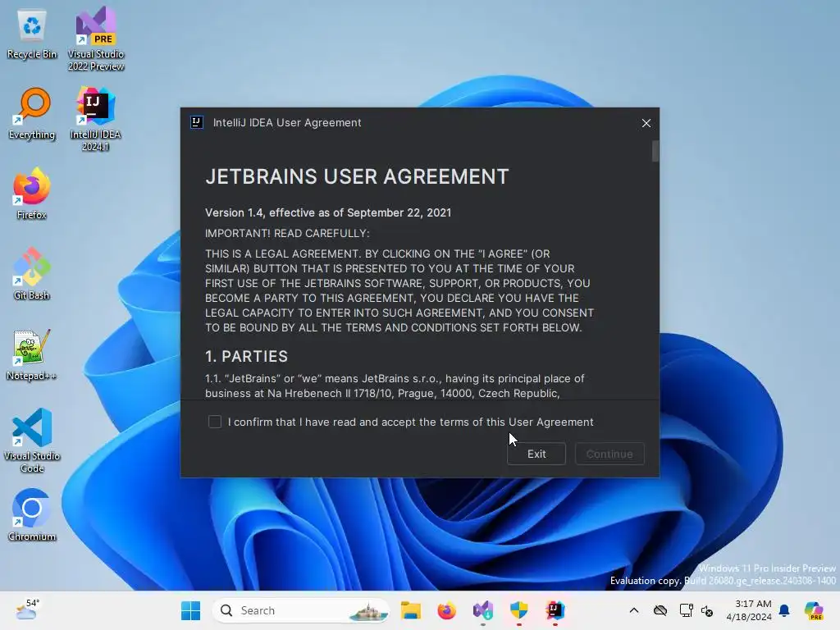Image resolution: width=840 pixels, height=630 pixels.
Task: Click the cloud sync tray icon
Action: point(660,610)
